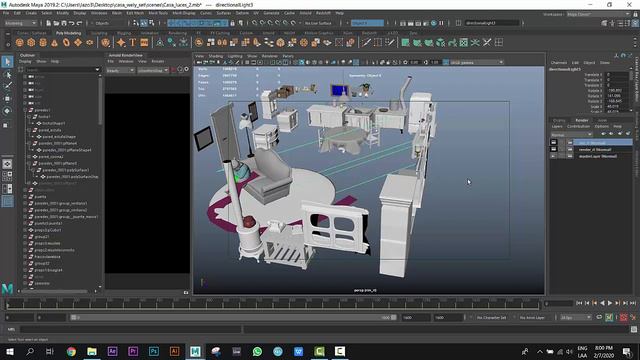Create a polygon plane from the shelf
This screenshot has height=360, width=640.
(78, 42)
